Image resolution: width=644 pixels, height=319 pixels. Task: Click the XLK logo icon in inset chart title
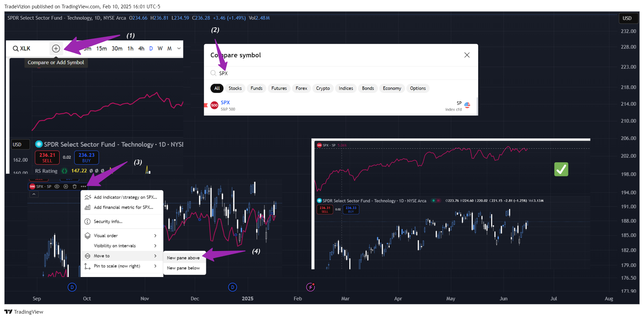click(39, 144)
